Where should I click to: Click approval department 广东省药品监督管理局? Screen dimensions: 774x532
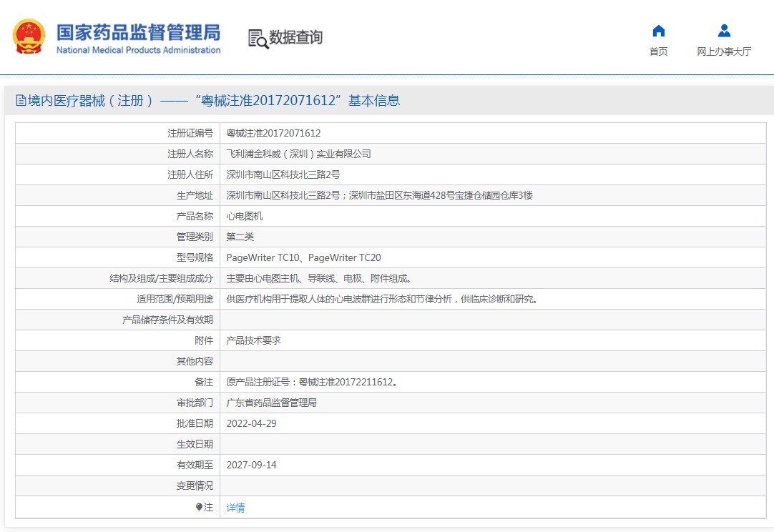tap(272, 403)
